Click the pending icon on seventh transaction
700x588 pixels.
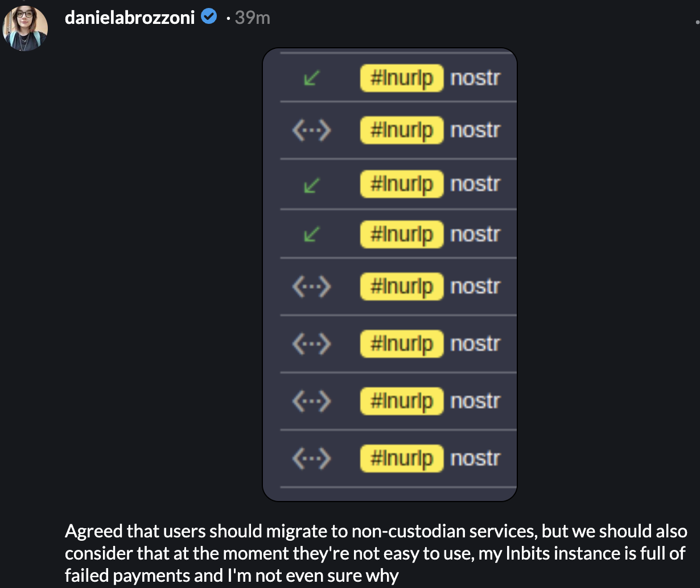312,400
